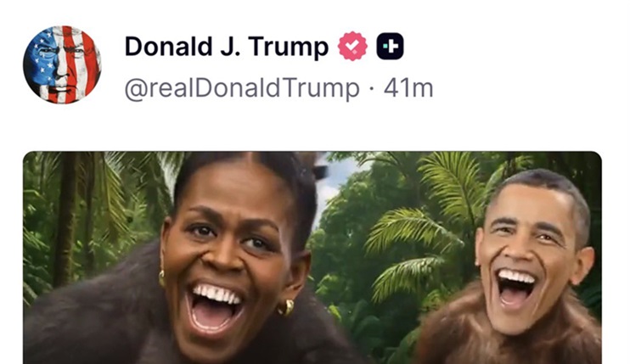Click the 41m post timestamp
This screenshot has height=364, width=630.
point(408,88)
